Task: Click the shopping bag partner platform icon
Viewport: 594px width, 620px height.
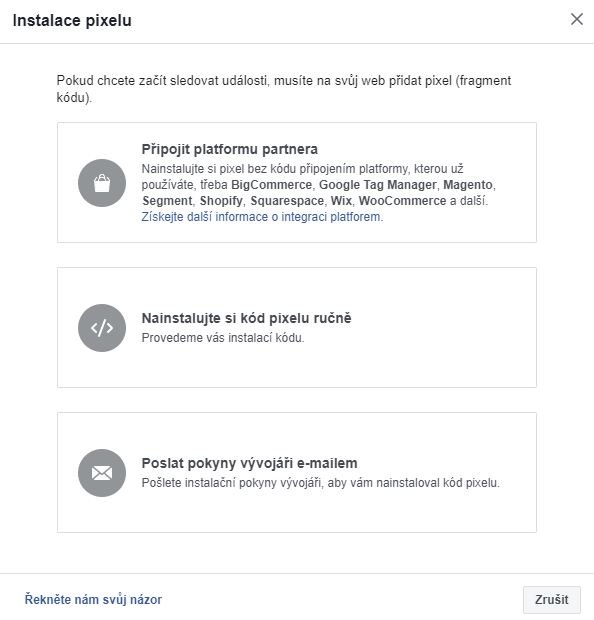Action: (x=102, y=183)
